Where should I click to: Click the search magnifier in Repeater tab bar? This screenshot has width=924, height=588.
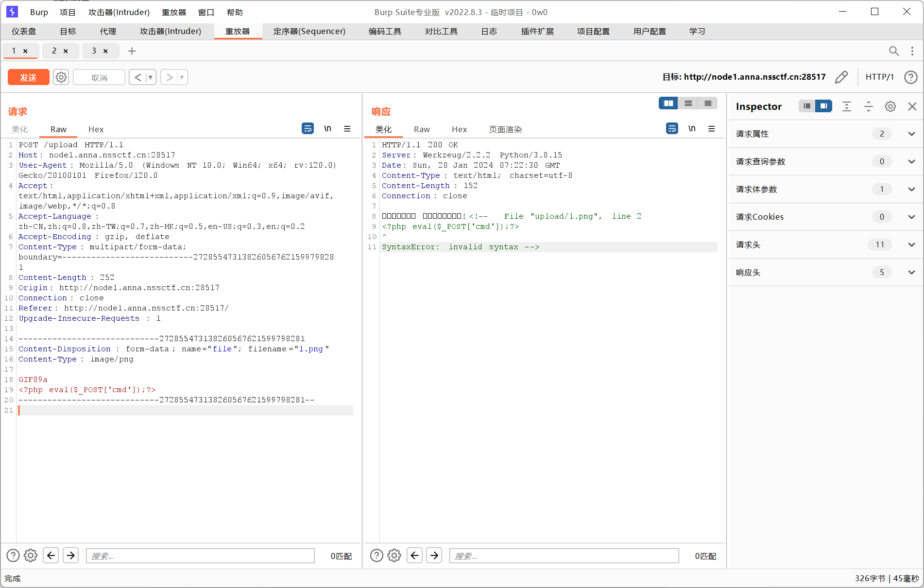tap(894, 51)
